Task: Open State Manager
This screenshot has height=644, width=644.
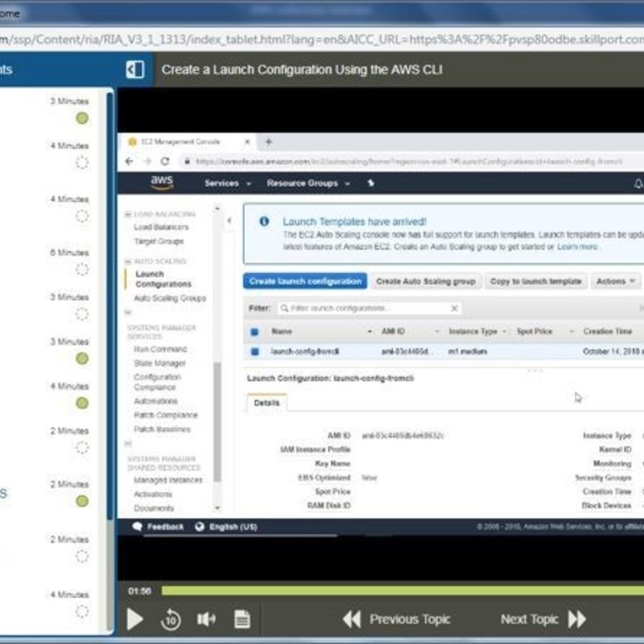Action: [159, 363]
